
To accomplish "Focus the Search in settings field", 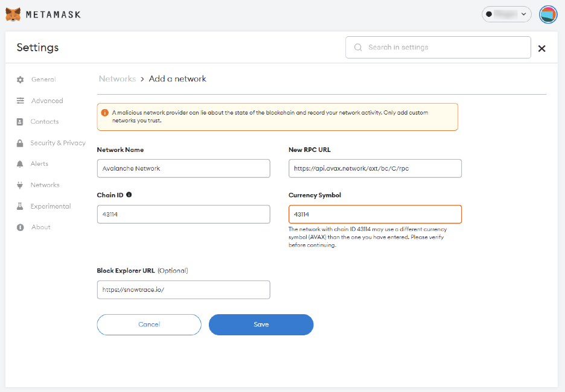I will (438, 47).
